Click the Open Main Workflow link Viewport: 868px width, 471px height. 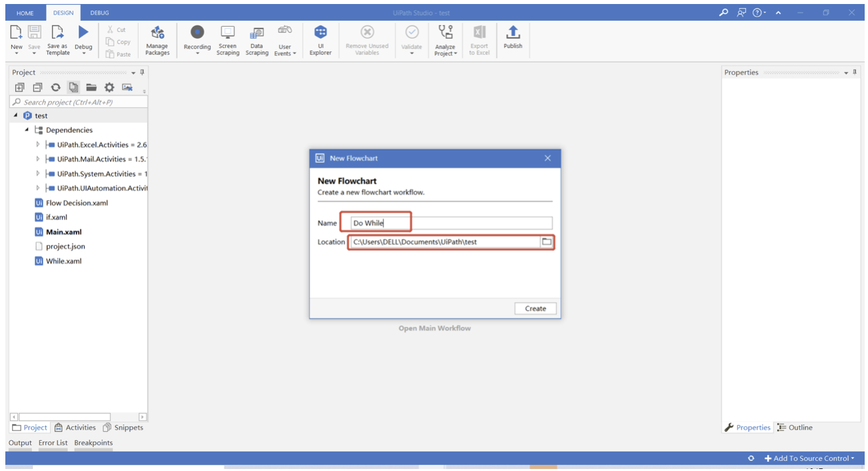[435, 328]
